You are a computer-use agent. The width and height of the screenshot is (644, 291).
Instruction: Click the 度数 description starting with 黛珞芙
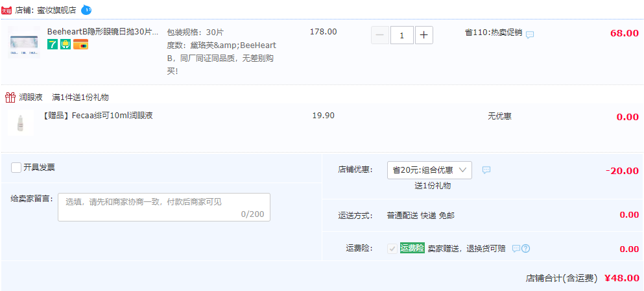coord(221,58)
